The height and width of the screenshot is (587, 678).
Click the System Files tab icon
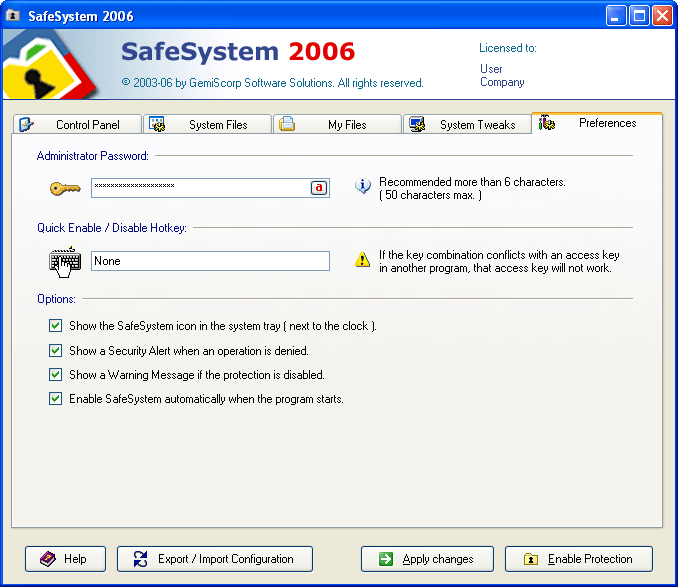pyautogui.click(x=157, y=124)
